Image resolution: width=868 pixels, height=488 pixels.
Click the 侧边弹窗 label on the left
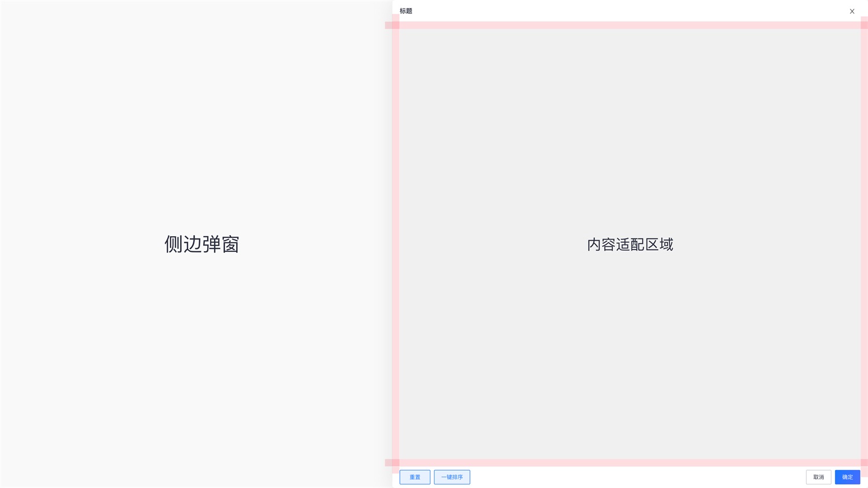[x=201, y=244]
